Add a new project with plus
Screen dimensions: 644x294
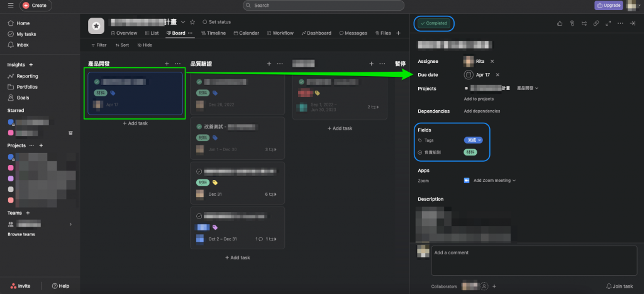(41, 145)
